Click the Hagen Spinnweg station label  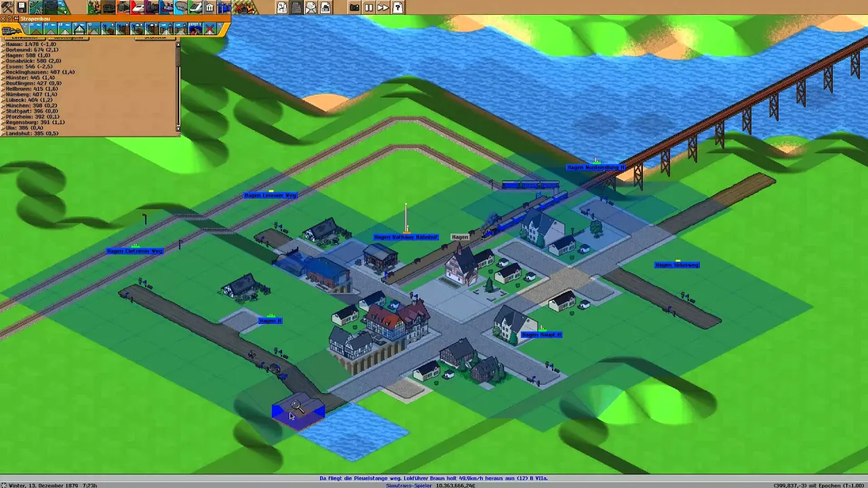point(677,265)
